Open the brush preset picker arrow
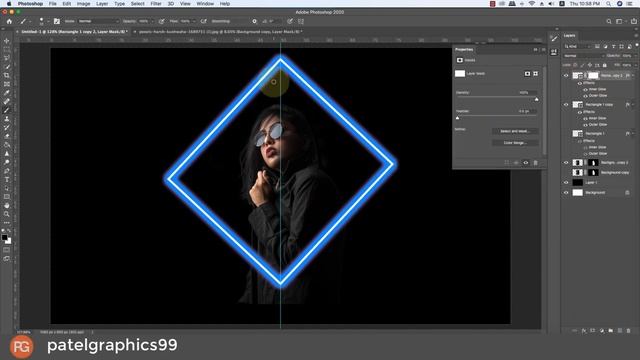 coord(48,21)
